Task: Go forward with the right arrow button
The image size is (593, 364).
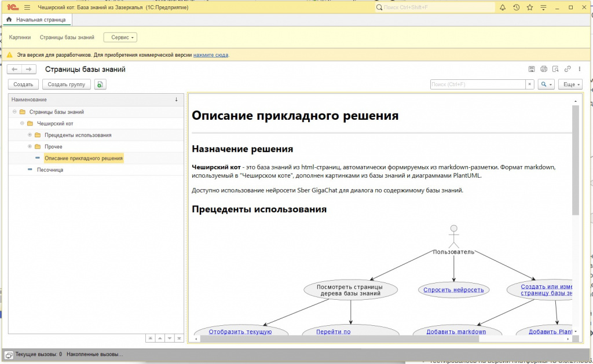Action: [x=29, y=69]
